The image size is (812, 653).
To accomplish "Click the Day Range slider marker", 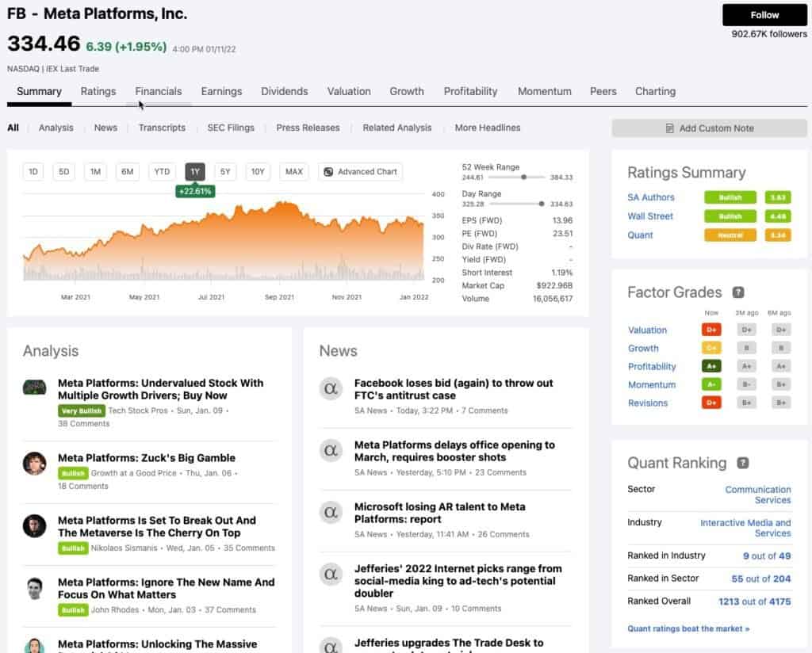I will (x=541, y=204).
